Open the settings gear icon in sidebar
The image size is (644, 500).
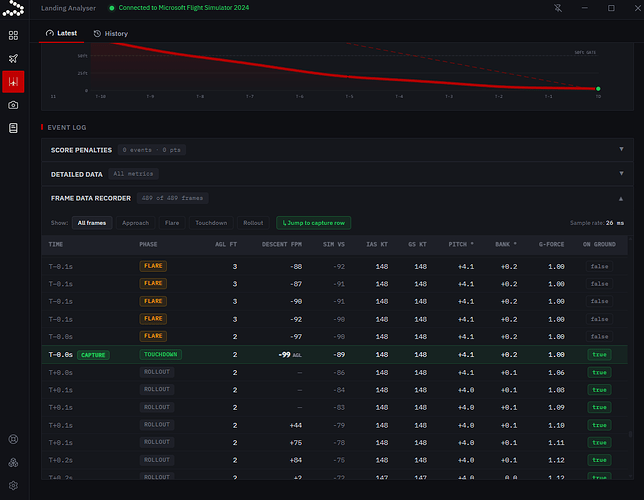pyautogui.click(x=13, y=486)
